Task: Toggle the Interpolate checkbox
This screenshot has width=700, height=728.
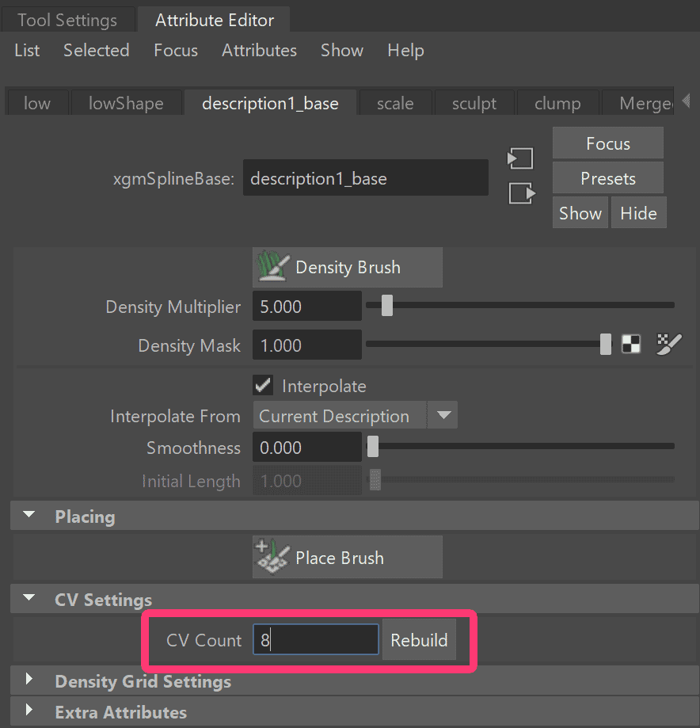Action: tap(263, 385)
